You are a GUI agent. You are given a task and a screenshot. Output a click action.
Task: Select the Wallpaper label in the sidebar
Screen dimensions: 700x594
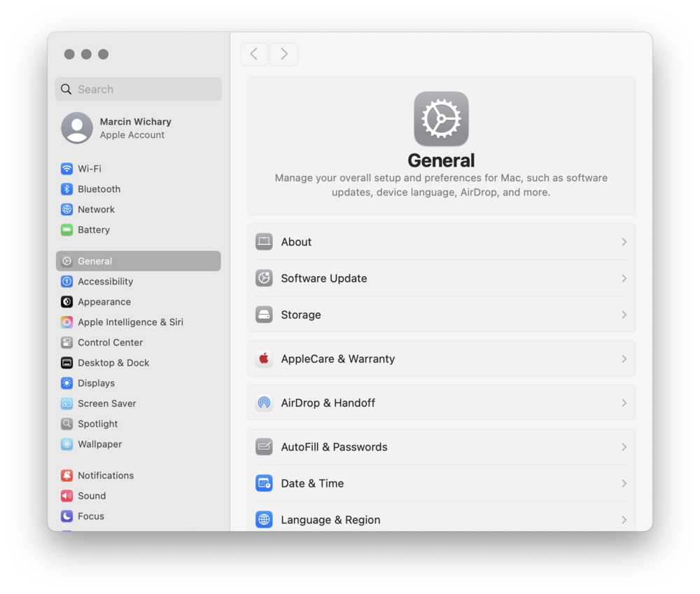pos(100,444)
